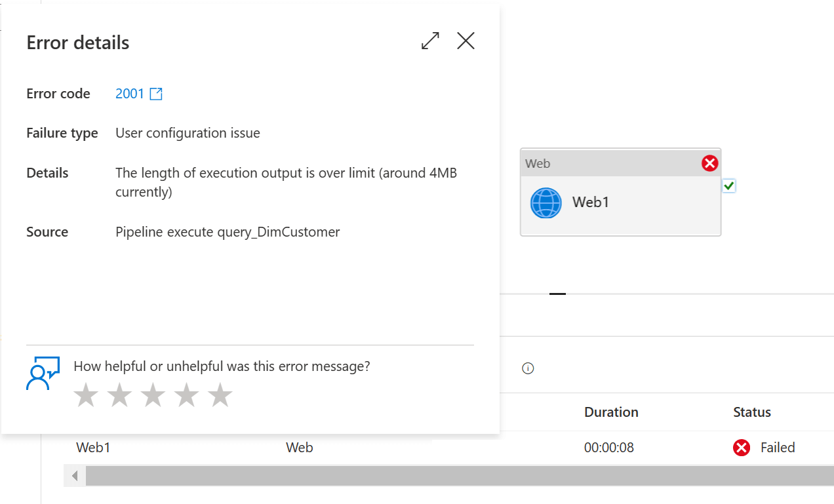Viewport: 834px width, 504px height.
Task: Give the error message three stars
Action: pyautogui.click(x=153, y=395)
